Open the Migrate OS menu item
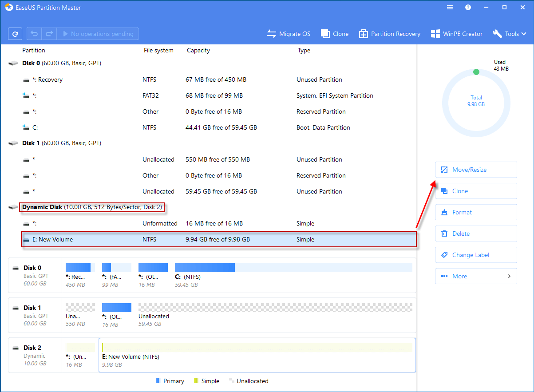 tap(289, 34)
